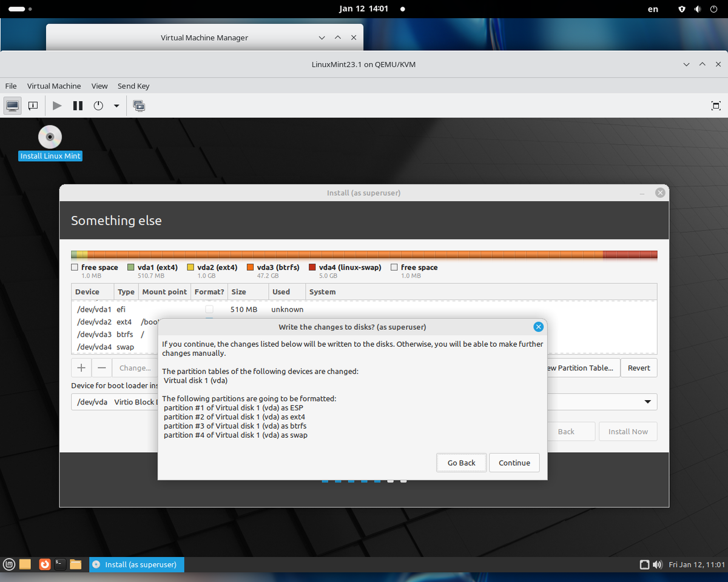
Task: Click the Mount point column header
Action: pos(164,292)
